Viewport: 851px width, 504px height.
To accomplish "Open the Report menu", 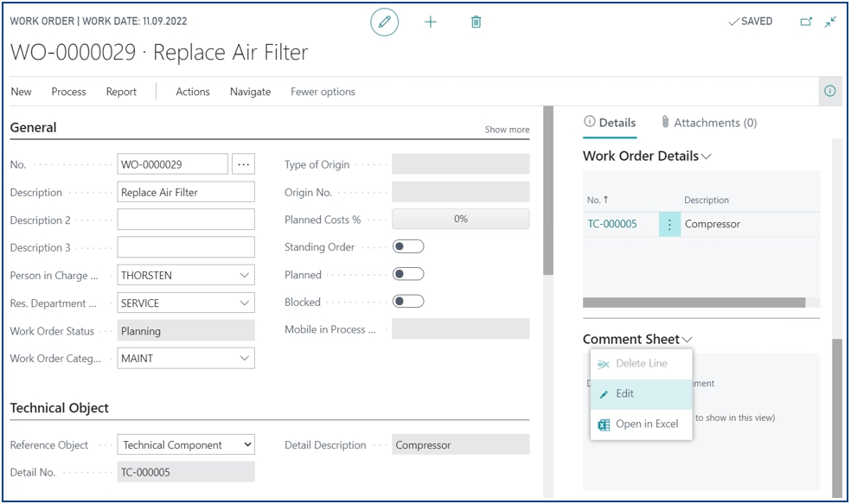I will [x=121, y=92].
